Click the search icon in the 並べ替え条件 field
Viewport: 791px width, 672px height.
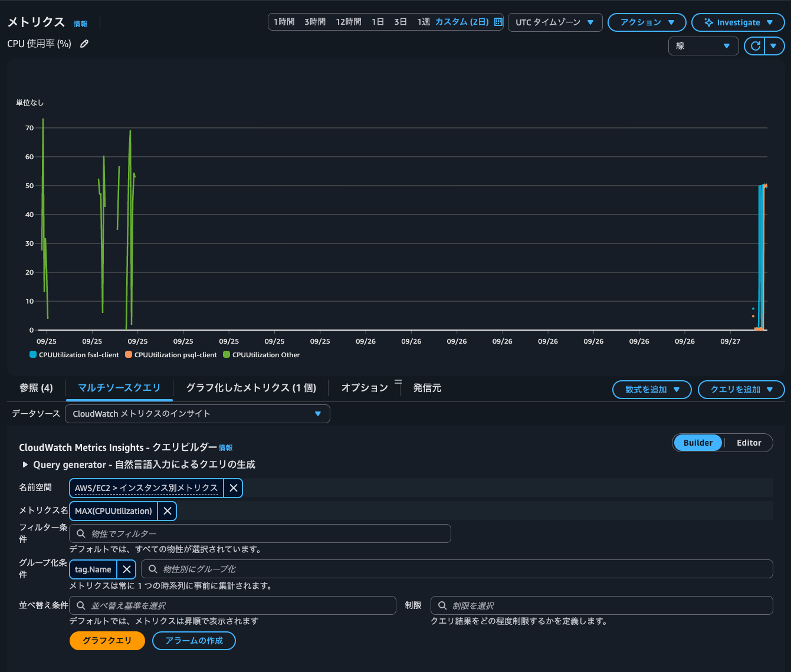81,605
